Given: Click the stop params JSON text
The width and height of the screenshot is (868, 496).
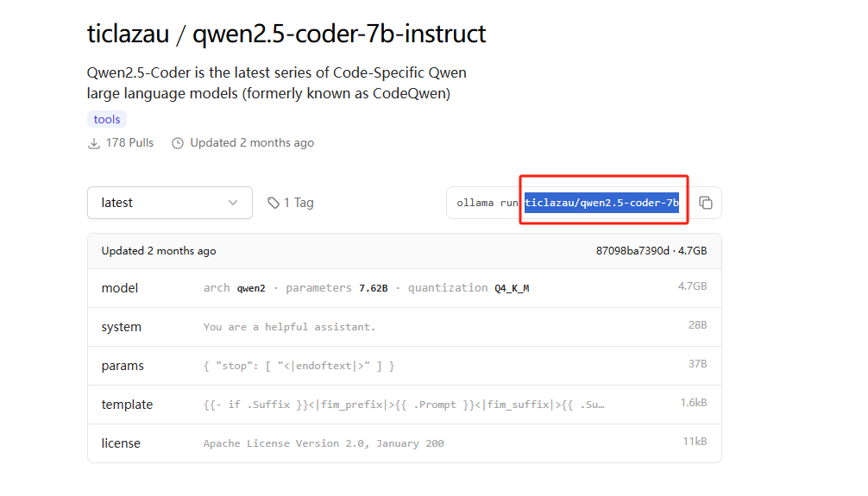Looking at the screenshot, I should click(x=299, y=366).
